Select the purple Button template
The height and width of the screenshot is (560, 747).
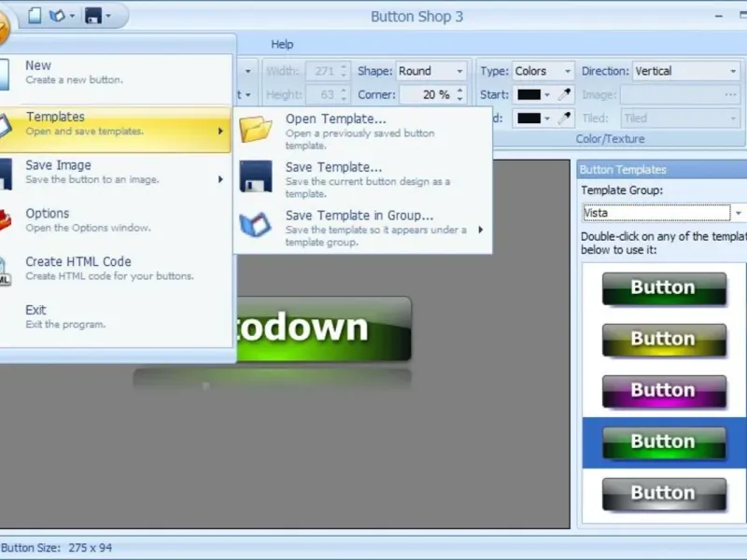[664, 391]
